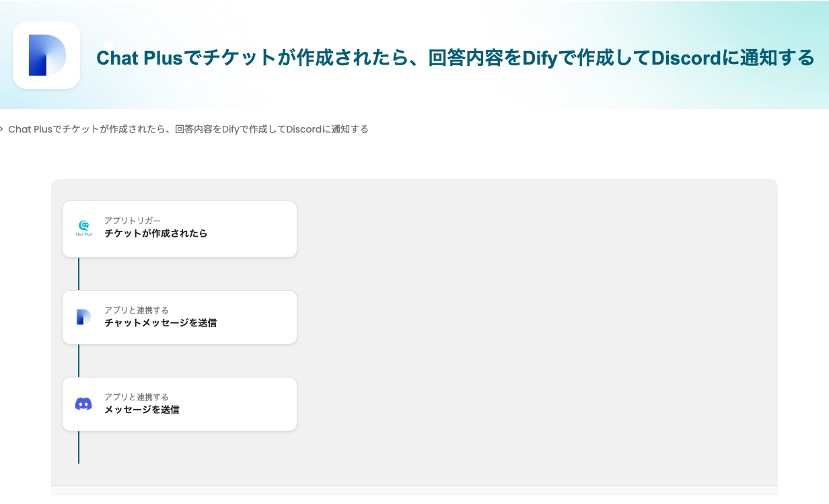Click the large Dify logo in header
This screenshot has height=504, width=829.
click(46, 55)
